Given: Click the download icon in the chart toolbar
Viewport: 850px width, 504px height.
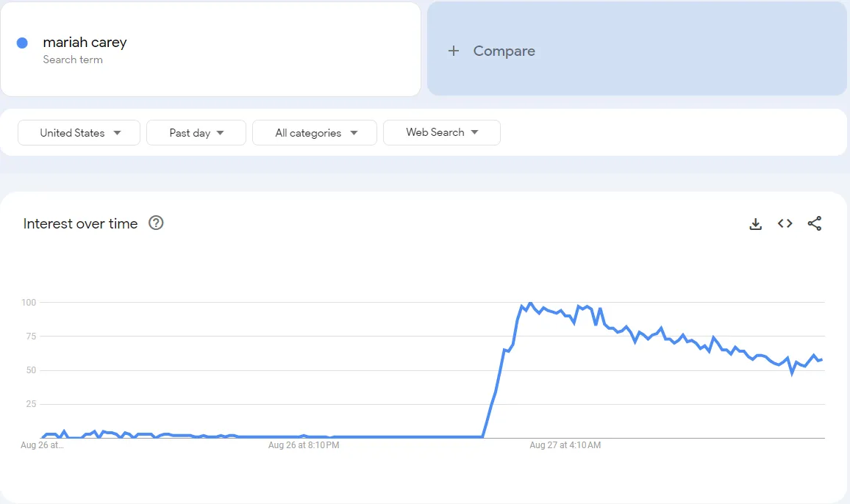Looking at the screenshot, I should 755,223.
